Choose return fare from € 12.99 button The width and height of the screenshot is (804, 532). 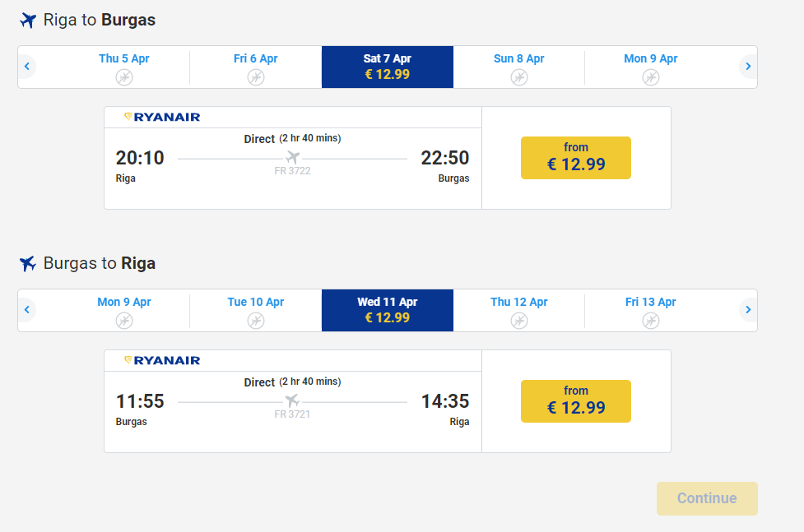point(576,401)
